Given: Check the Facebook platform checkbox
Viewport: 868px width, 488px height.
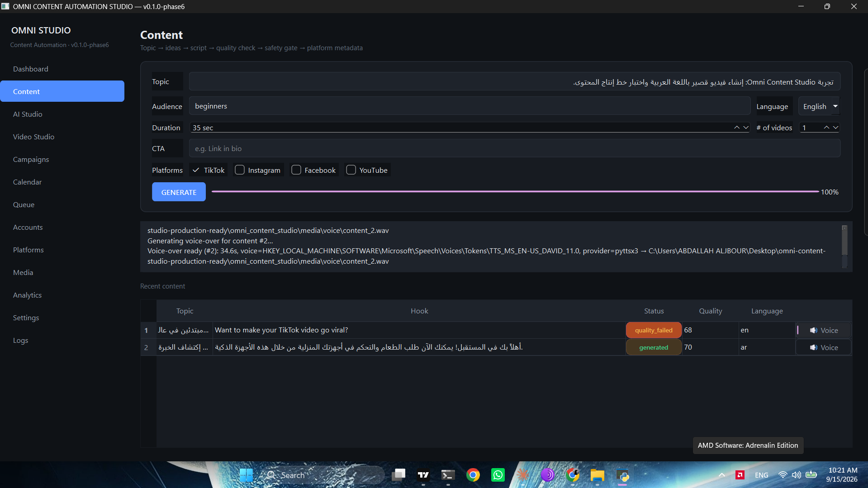Looking at the screenshot, I should click(296, 170).
